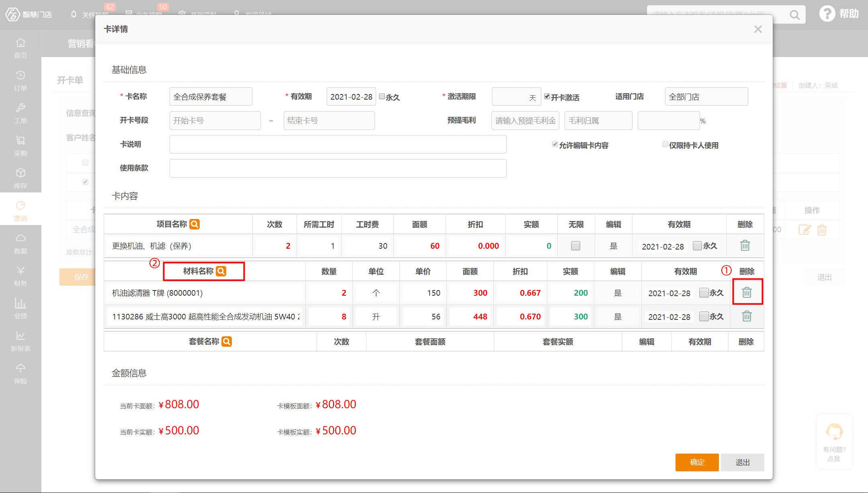The width and height of the screenshot is (868, 493).
Task: Open Performance (业绩) in sidebar
Action: click(x=20, y=308)
